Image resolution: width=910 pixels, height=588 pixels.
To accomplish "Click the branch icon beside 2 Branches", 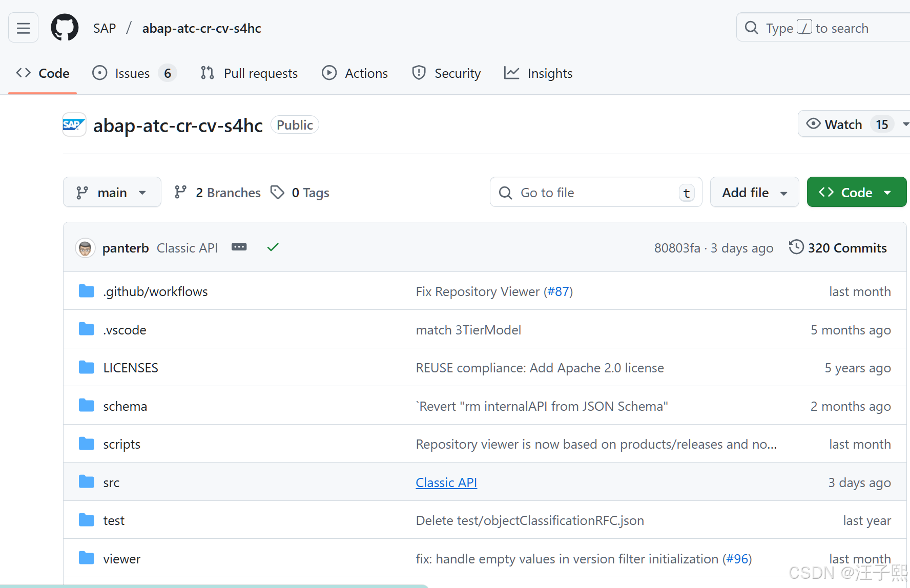I will coord(180,192).
